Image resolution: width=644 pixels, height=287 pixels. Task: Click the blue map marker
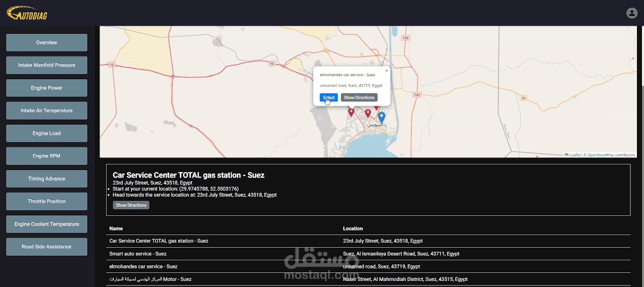381,119
